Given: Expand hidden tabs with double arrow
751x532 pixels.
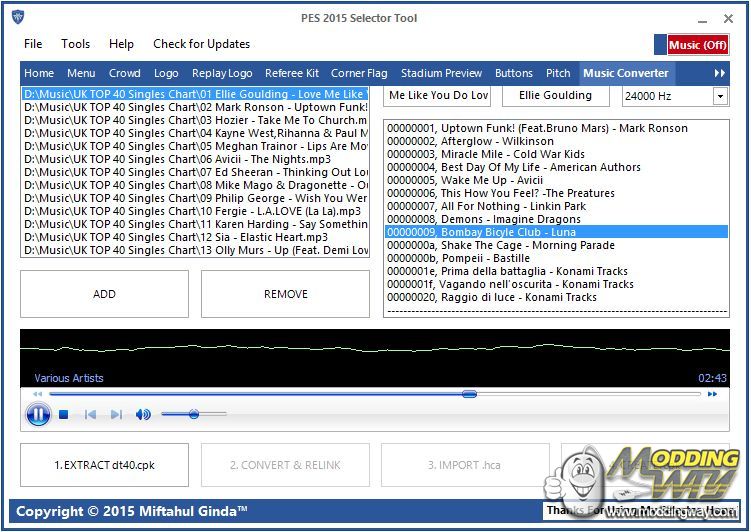Looking at the screenshot, I should 719,73.
